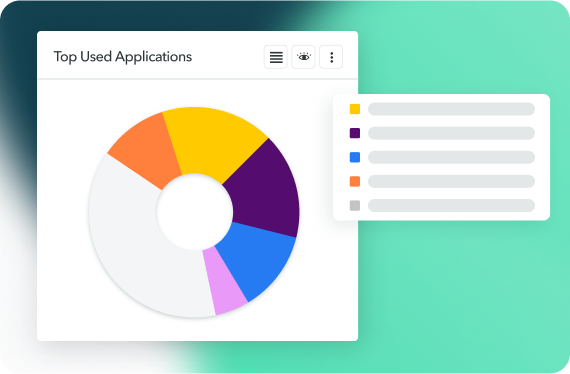Click the placeholder label beside orange swatch
Image resolution: width=570 pixels, height=374 pixels.
(451, 181)
